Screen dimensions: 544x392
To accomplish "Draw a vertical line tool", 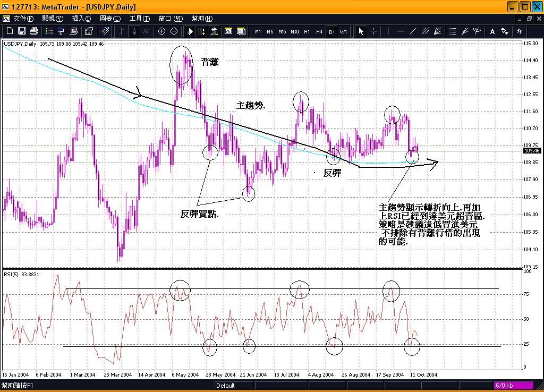I will click(x=388, y=31).
